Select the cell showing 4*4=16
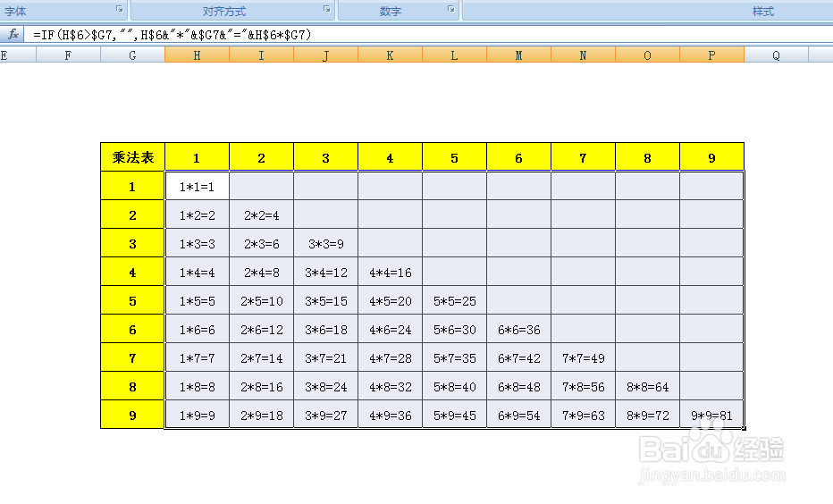Screen dimensions: 833x504 (x=390, y=272)
